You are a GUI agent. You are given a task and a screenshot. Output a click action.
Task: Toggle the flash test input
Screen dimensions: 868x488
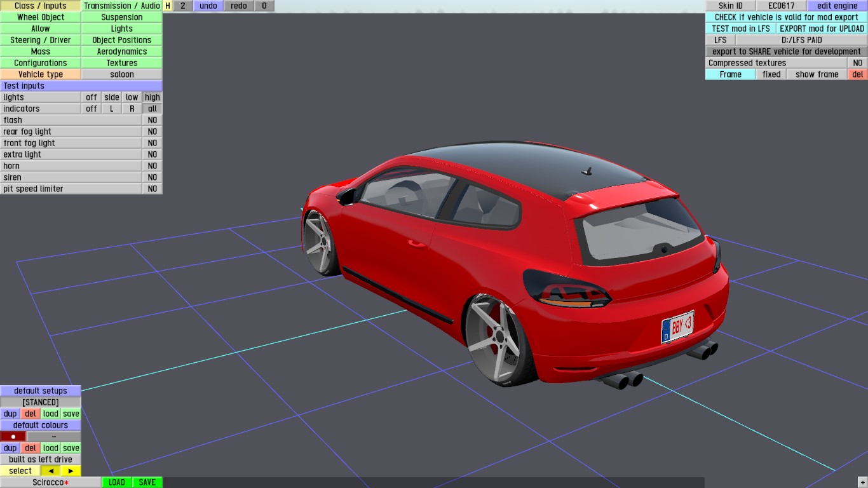pos(153,120)
